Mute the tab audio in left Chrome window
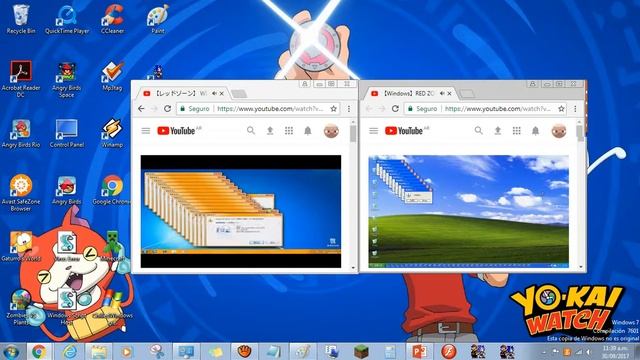This screenshot has width=640, height=360. click(214, 93)
